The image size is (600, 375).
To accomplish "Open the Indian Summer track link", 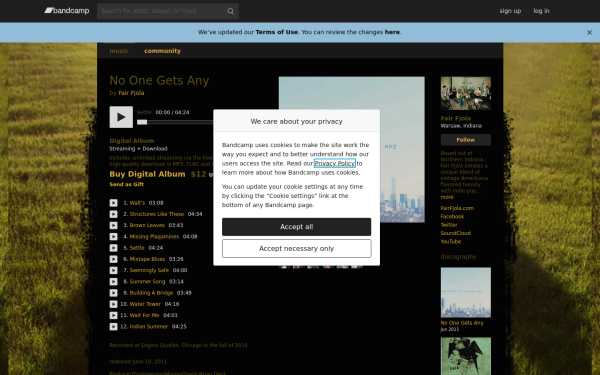I will coord(149,326).
